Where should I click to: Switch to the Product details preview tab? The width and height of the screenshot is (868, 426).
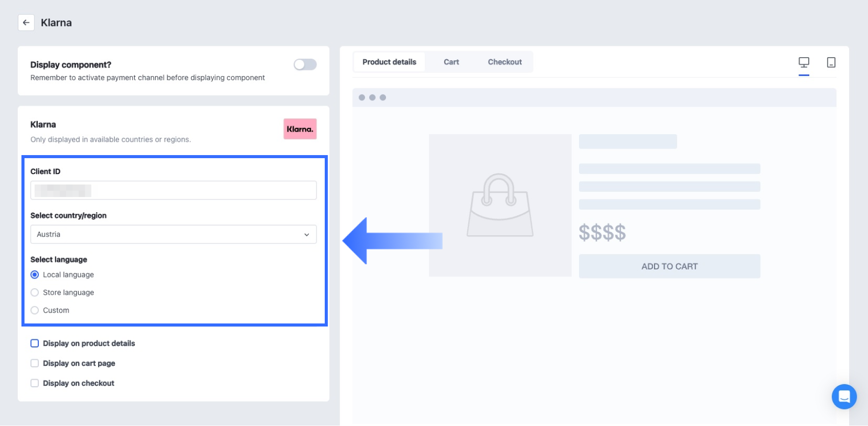coord(390,62)
